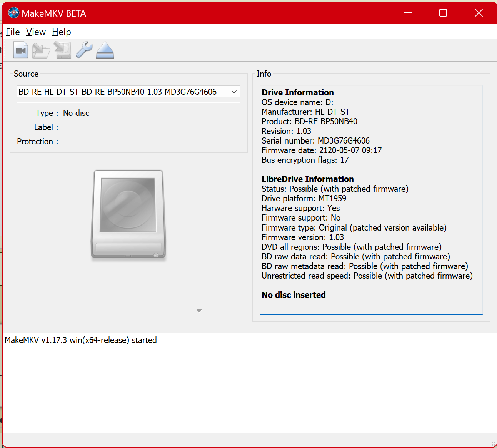Click the resize grip in the bottom-right corner

tap(493, 444)
